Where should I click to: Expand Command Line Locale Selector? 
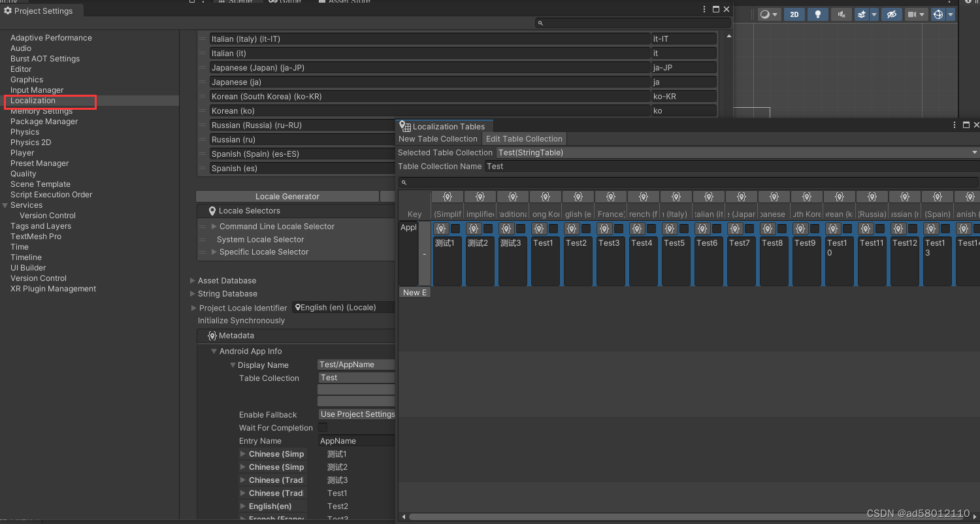point(214,226)
